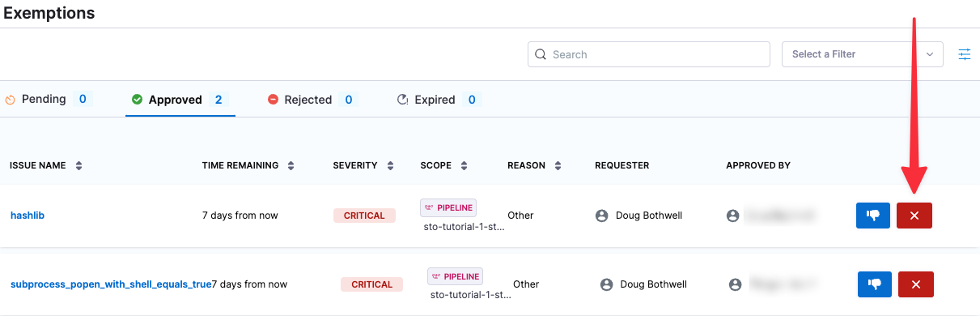The width and height of the screenshot is (980, 316).
Task: Sort by Severity column arrows
Action: (x=390, y=165)
